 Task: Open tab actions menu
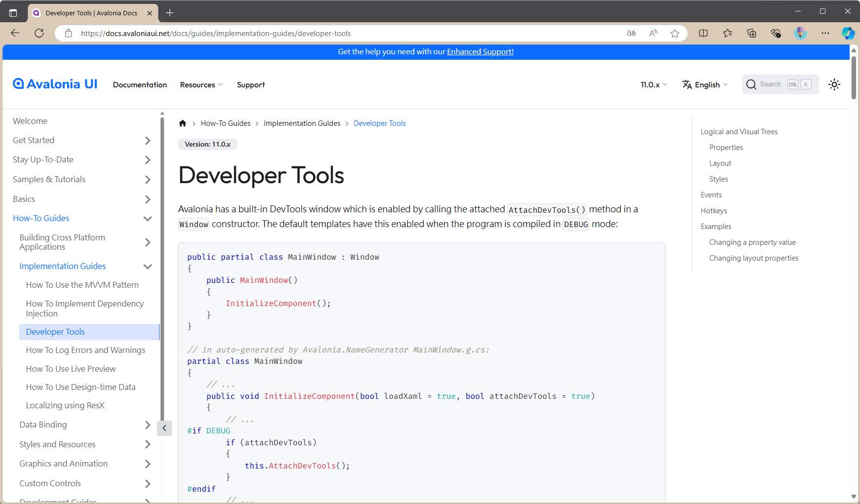13,13
